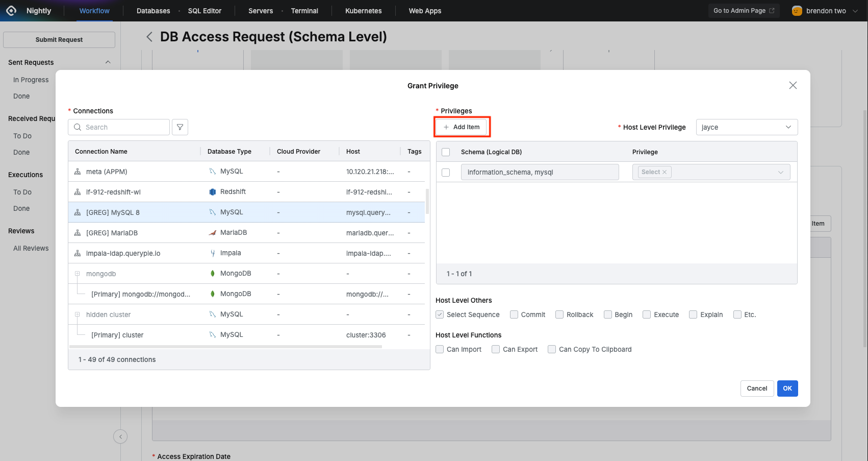Screen dimensions: 868x461
Task: Click the filter icon beside connection search
Action: pyautogui.click(x=180, y=127)
